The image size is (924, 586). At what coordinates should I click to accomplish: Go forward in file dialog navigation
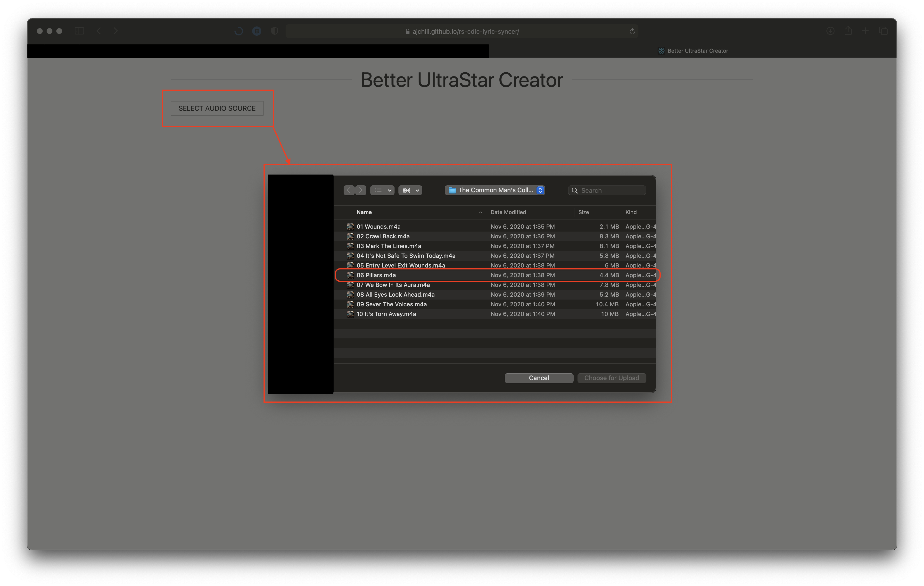point(361,190)
